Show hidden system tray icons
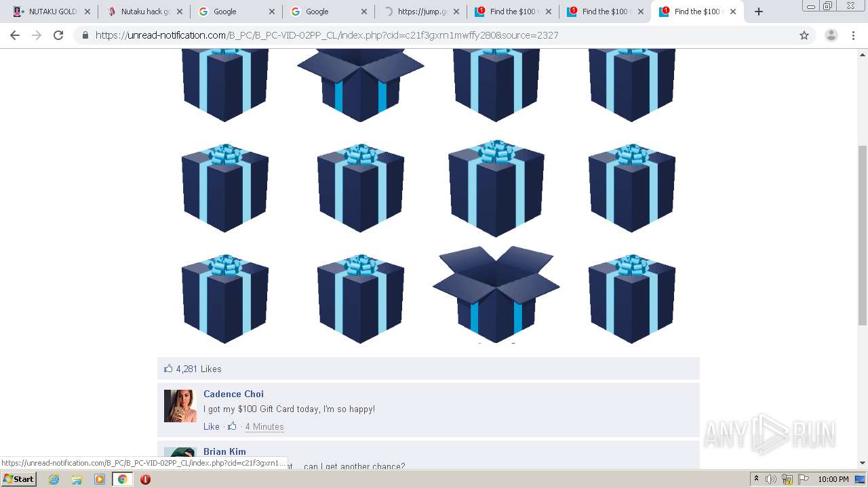 (756, 479)
